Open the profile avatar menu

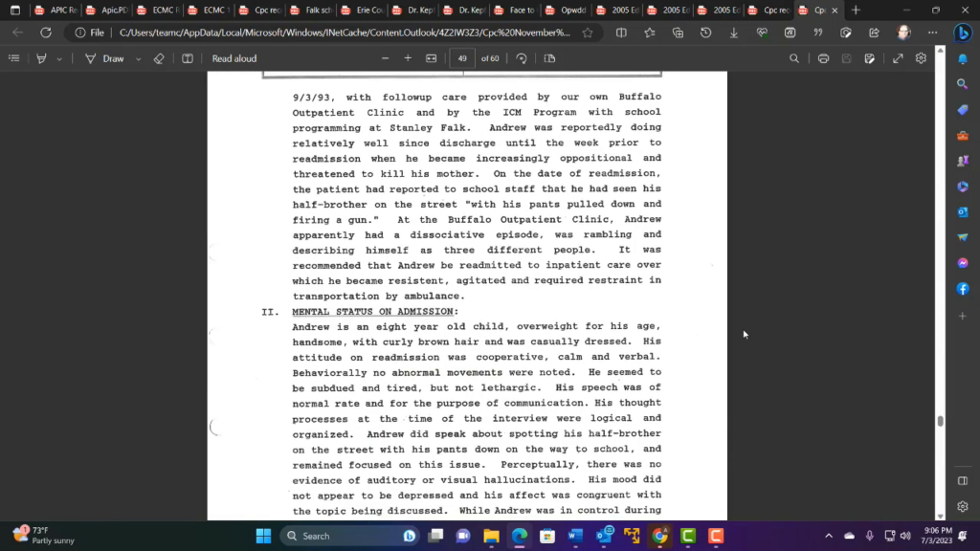pyautogui.click(x=903, y=33)
